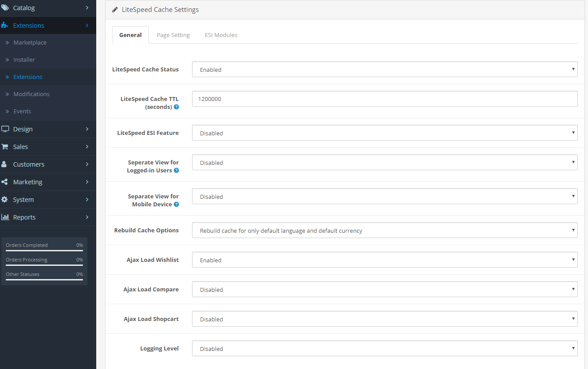Image resolution: width=588 pixels, height=369 pixels.
Task: Open the LiteSpeed ESI Feature dropdown
Action: tap(384, 133)
